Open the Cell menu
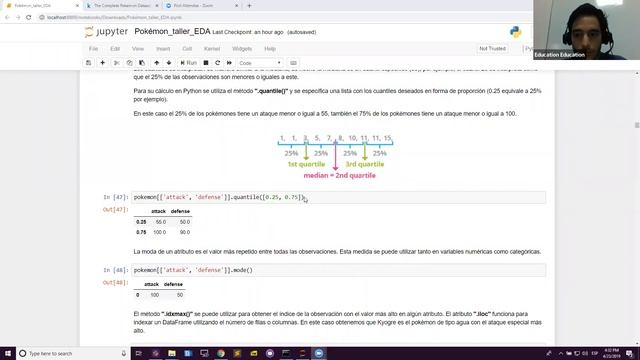 pyautogui.click(x=187, y=49)
